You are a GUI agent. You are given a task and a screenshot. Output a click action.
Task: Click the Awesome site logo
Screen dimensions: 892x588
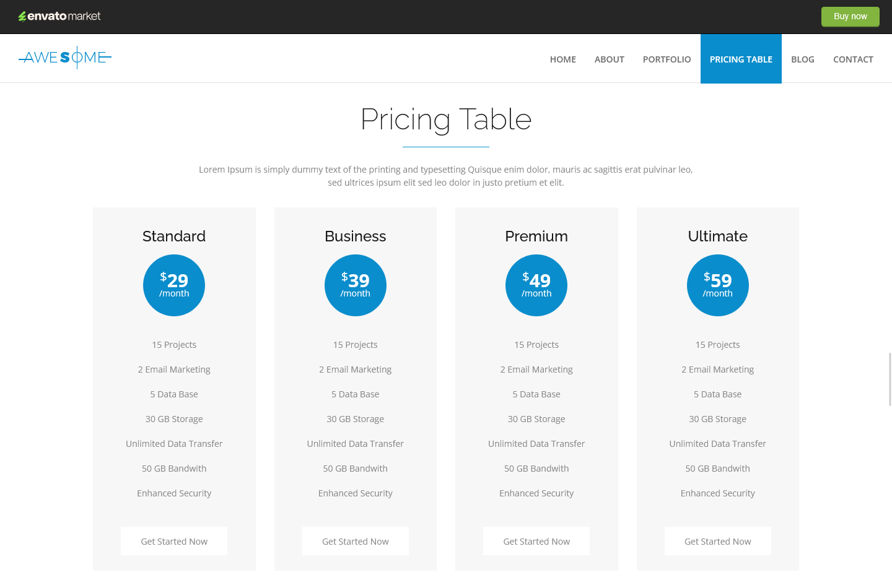65,58
